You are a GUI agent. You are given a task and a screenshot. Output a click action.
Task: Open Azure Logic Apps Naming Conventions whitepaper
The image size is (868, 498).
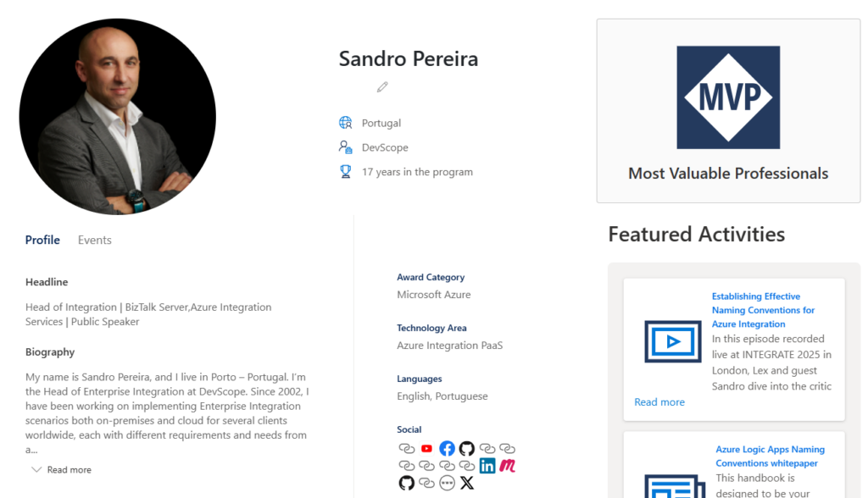(x=770, y=456)
